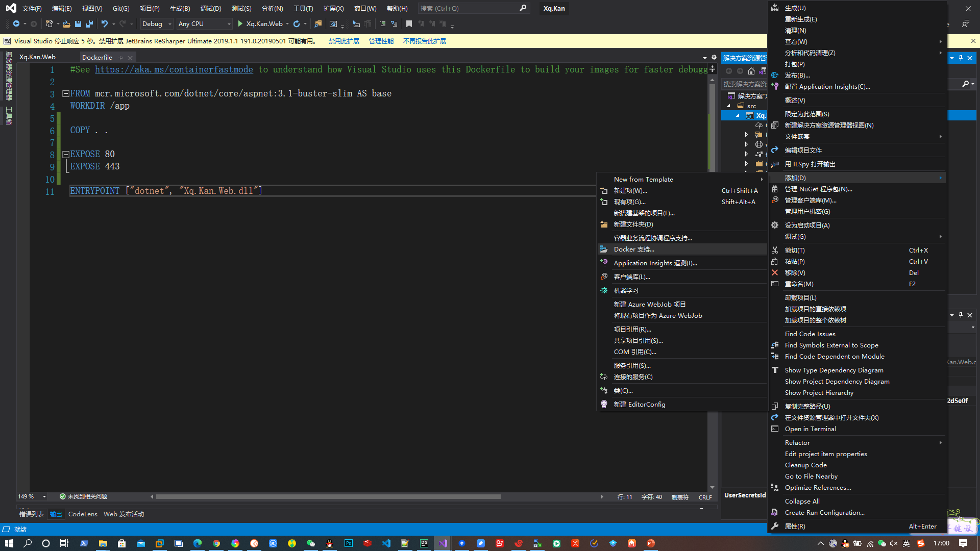Click the Save All toolbar icon
Screen dimensions: 980x551
point(89,24)
